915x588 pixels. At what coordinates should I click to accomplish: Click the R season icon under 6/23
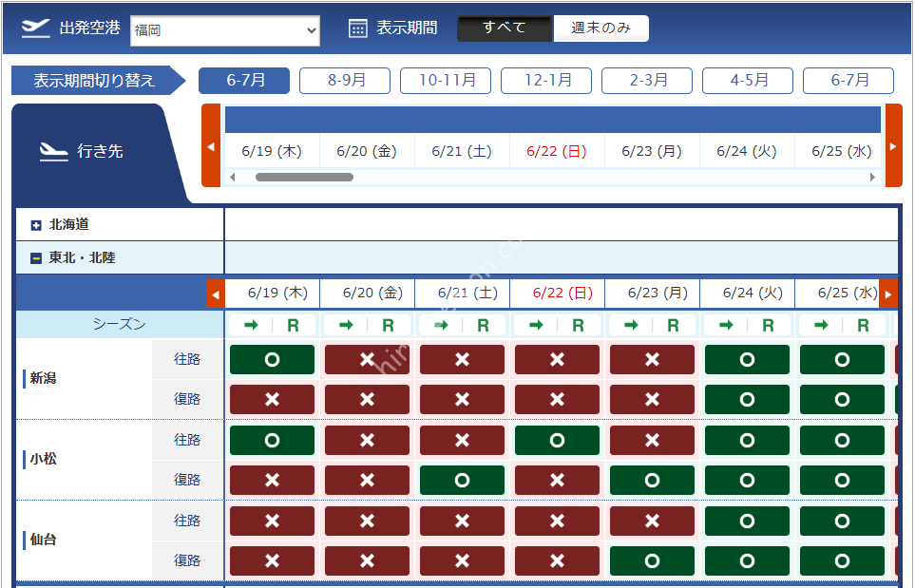pyautogui.click(x=674, y=326)
